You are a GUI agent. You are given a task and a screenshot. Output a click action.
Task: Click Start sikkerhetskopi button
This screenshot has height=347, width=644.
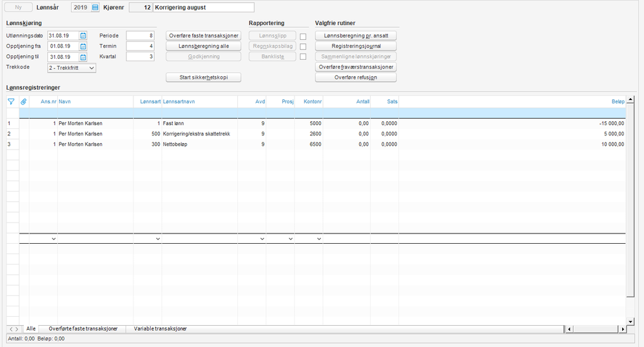[x=203, y=77]
